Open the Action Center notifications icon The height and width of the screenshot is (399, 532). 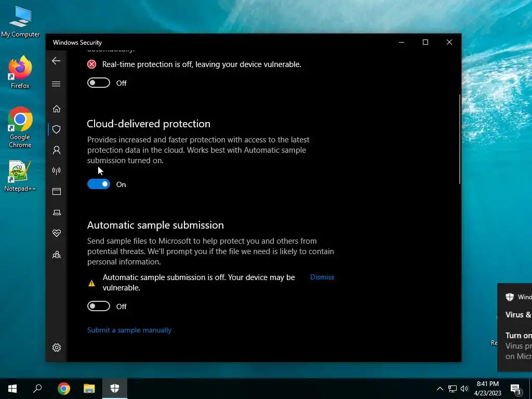515,389
